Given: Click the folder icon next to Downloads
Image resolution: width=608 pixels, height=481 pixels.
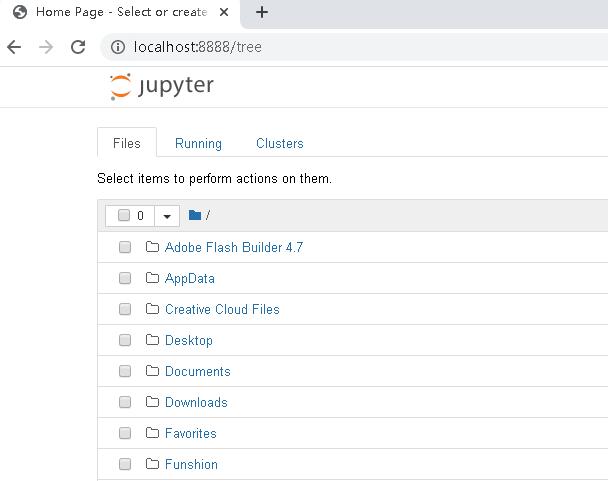Looking at the screenshot, I should click(152, 402).
